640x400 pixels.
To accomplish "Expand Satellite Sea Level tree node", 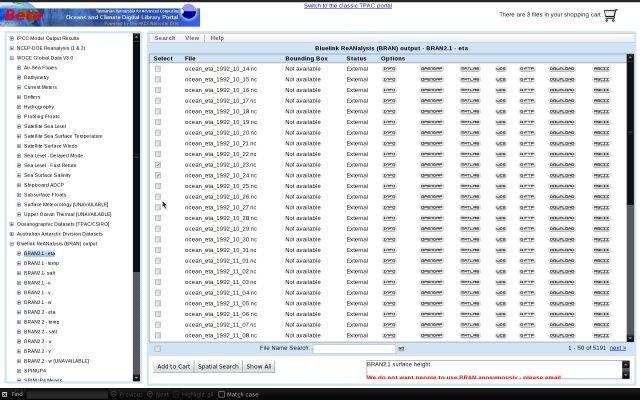I will pos(19,127).
